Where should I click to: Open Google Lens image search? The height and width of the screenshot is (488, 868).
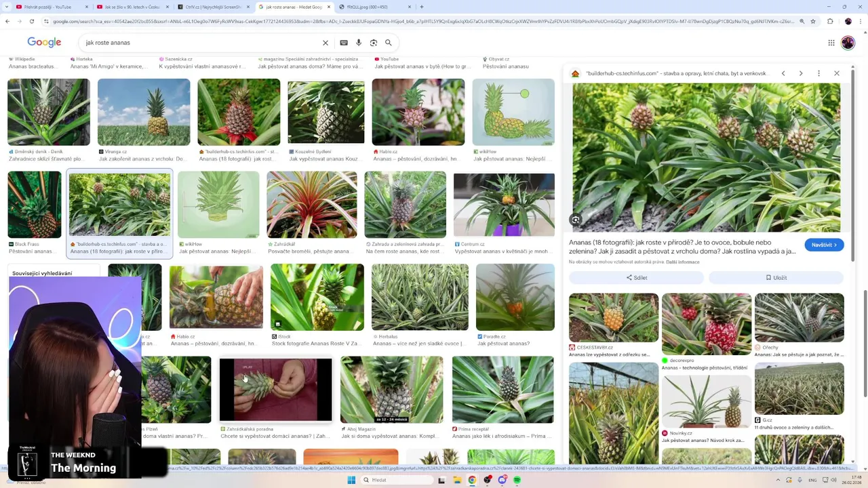pos(374,43)
